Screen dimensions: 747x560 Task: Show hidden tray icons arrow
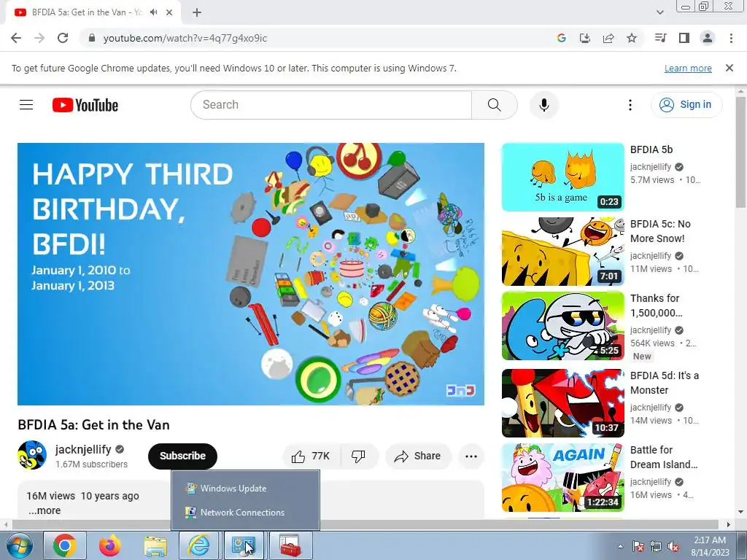[x=620, y=546]
